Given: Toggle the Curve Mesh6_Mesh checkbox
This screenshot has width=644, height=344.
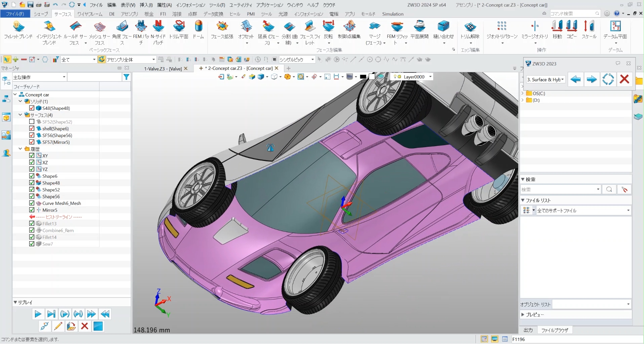Looking at the screenshot, I should 32,203.
